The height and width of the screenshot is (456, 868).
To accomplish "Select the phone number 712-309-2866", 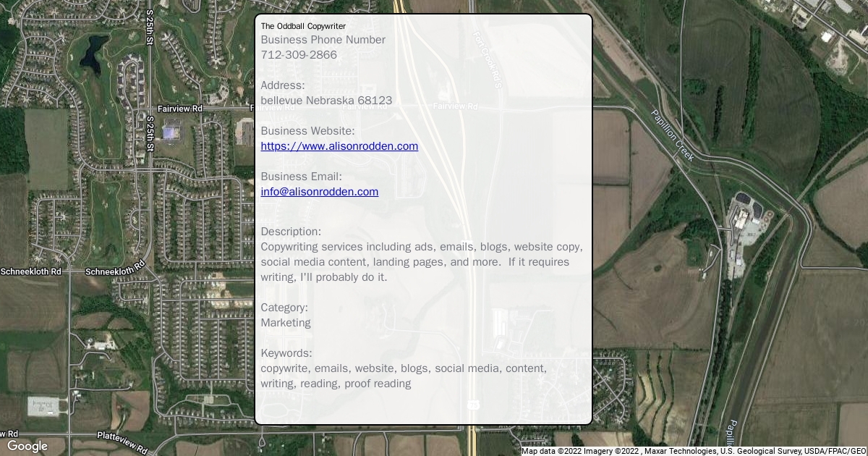I will point(299,55).
